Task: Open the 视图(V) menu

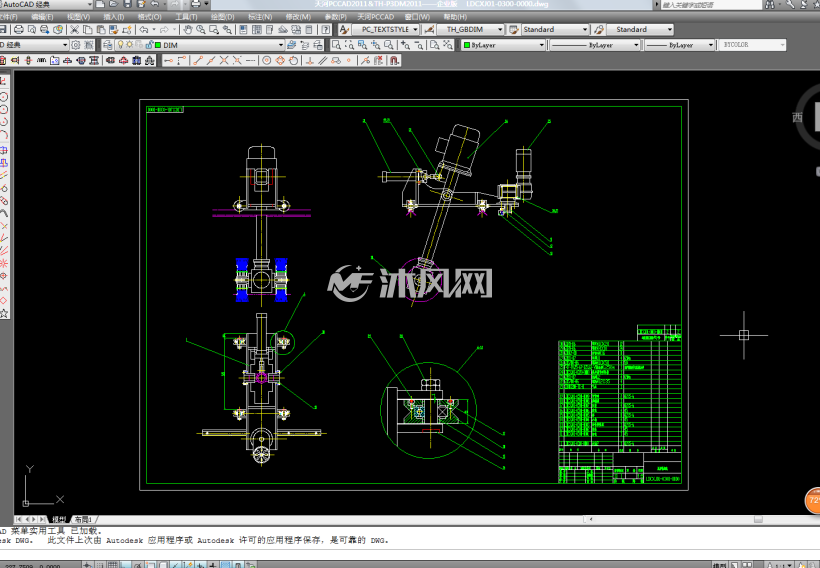Action: 78,17
